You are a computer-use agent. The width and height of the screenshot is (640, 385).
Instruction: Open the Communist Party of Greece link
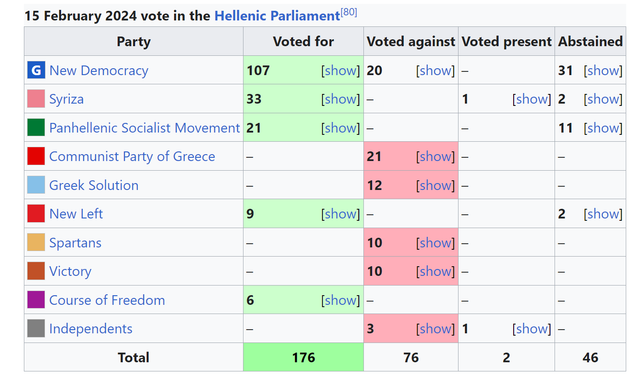click(x=132, y=156)
